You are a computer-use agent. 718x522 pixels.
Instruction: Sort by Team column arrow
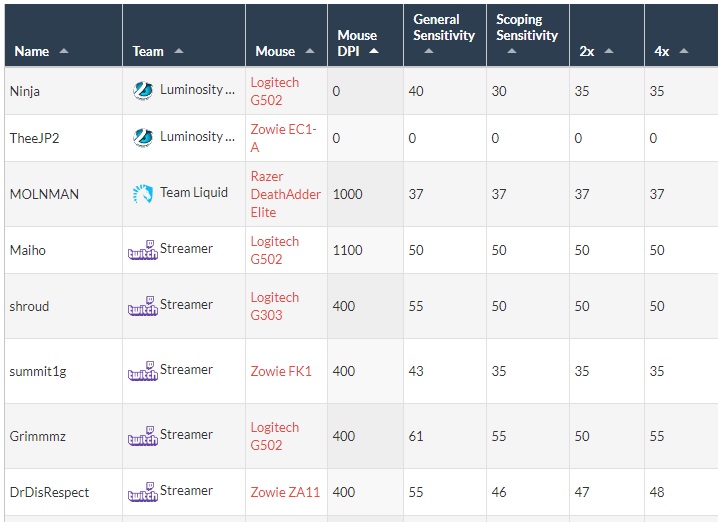click(179, 51)
